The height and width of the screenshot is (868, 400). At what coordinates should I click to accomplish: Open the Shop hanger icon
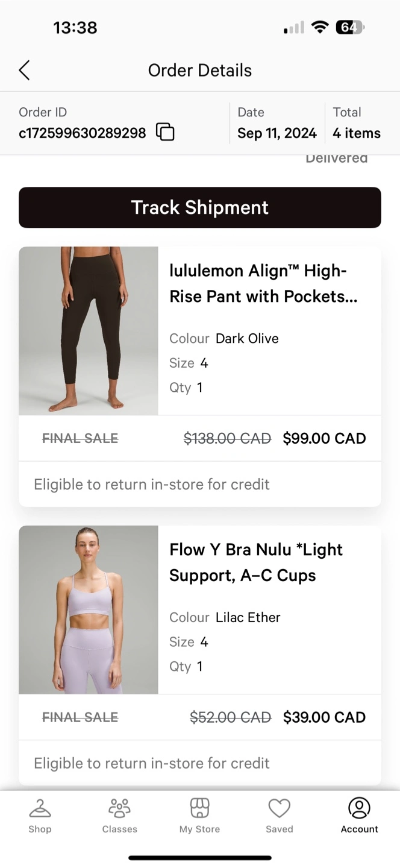[40, 809]
